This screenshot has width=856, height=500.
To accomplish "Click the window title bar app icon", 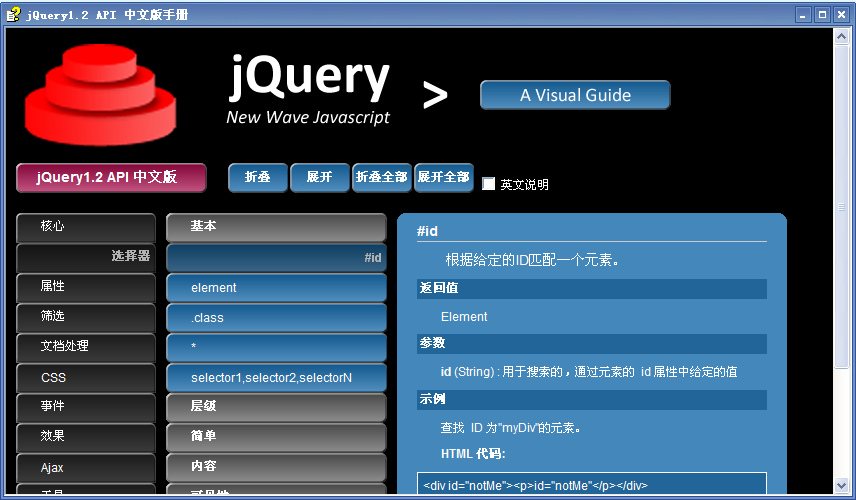I will pos(13,14).
